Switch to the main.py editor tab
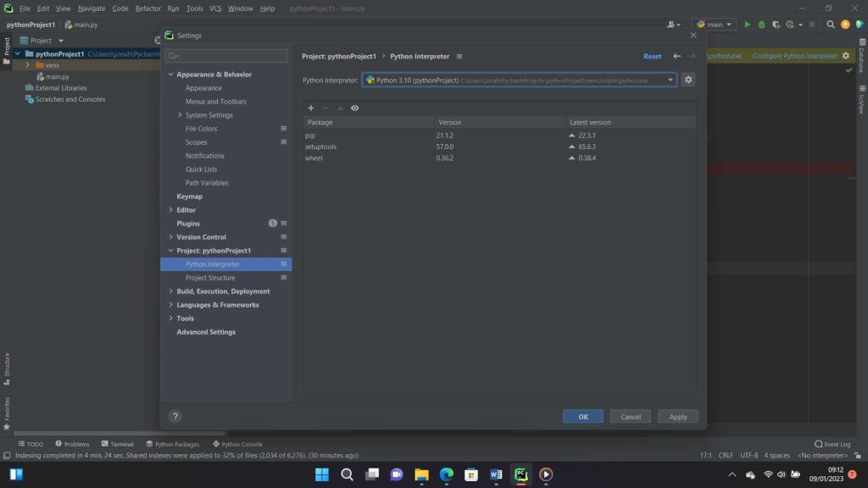This screenshot has height=488, width=868. 81,25
